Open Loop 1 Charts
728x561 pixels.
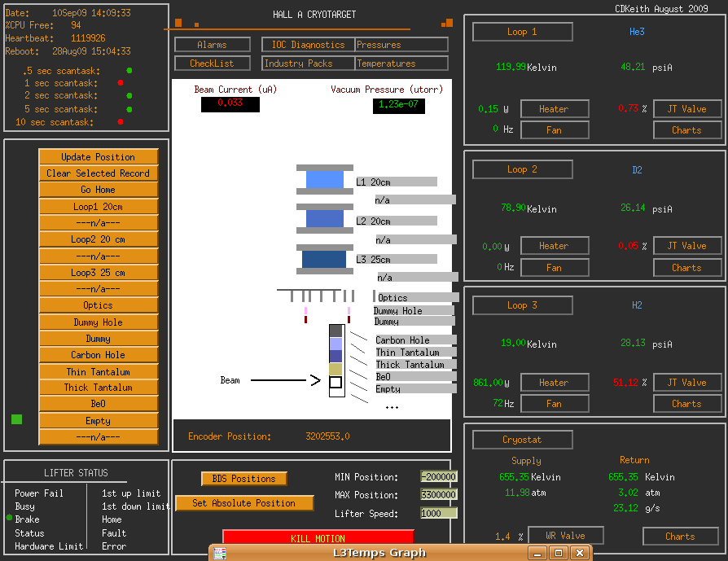[x=687, y=130]
